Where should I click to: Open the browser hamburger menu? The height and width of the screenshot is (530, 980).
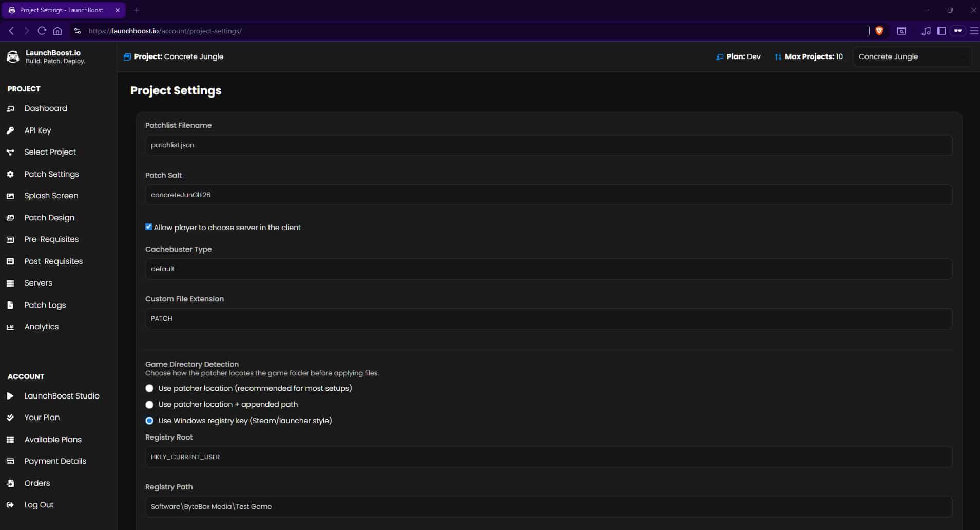click(974, 31)
